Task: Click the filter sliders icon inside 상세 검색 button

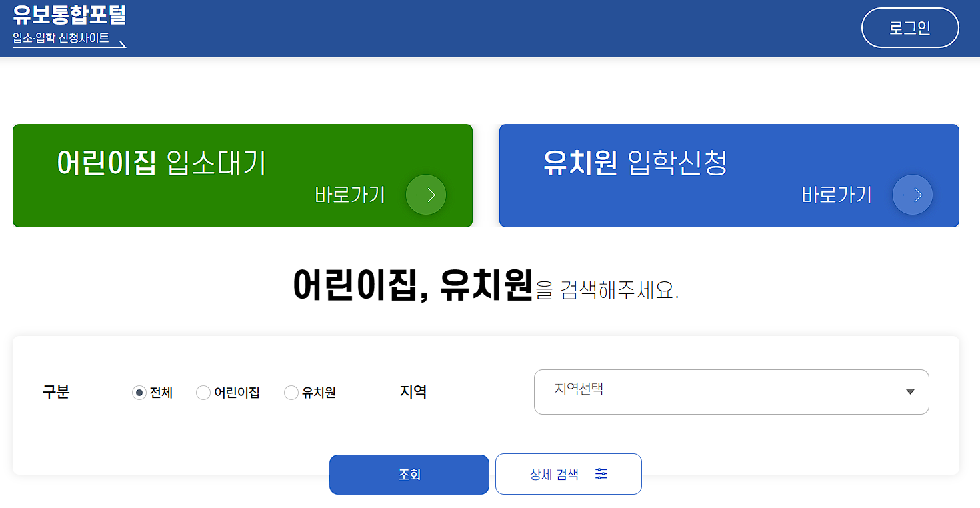Action: pyautogui.click(x=602, y=473)
